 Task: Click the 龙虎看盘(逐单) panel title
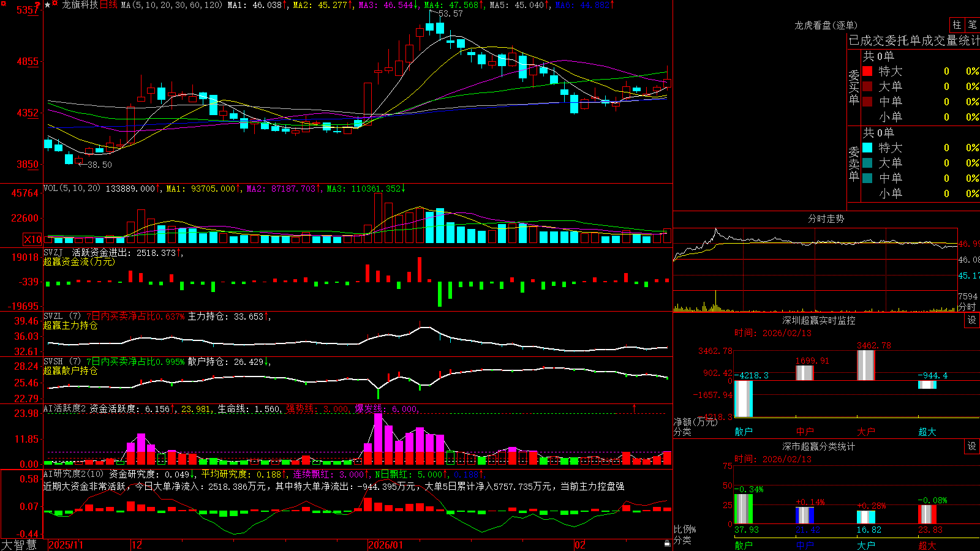826,25
